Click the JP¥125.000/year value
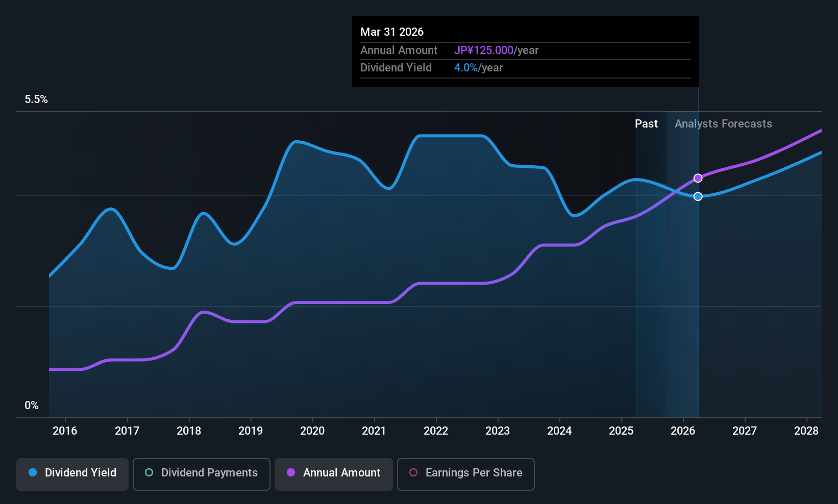The image size is (838, 504). 497,51
